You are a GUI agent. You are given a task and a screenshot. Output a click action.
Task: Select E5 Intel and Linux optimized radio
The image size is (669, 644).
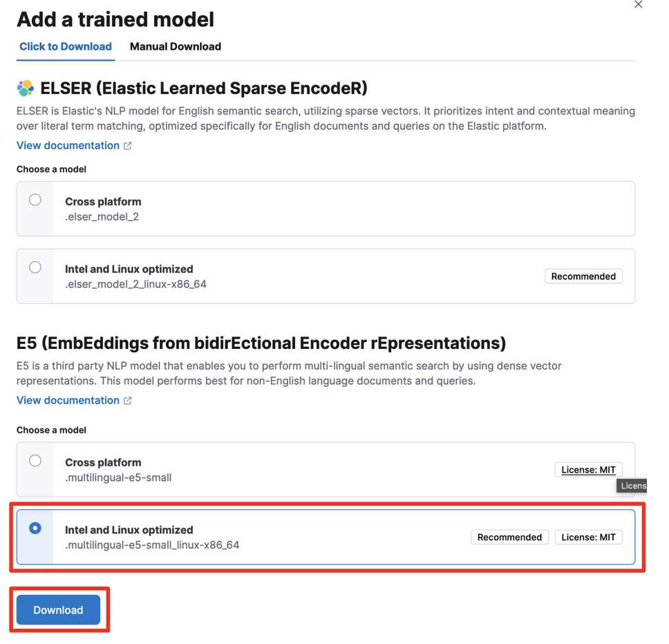[x=35, y=529]
